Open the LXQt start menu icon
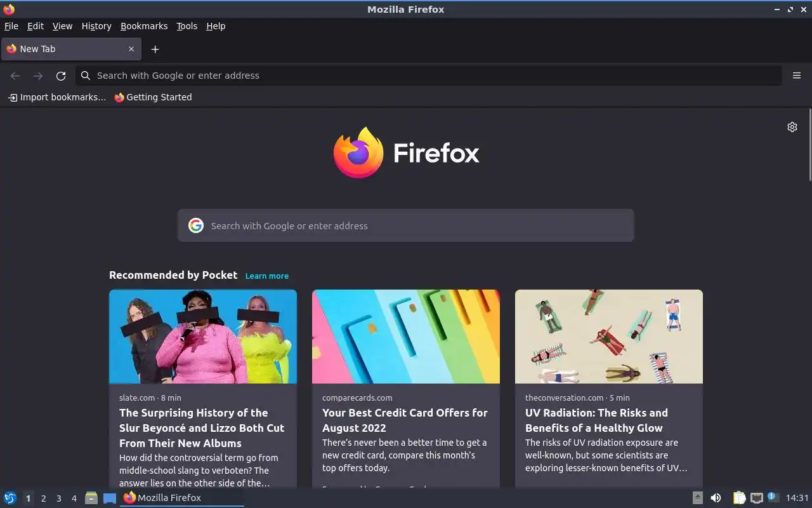 (10, 498)
